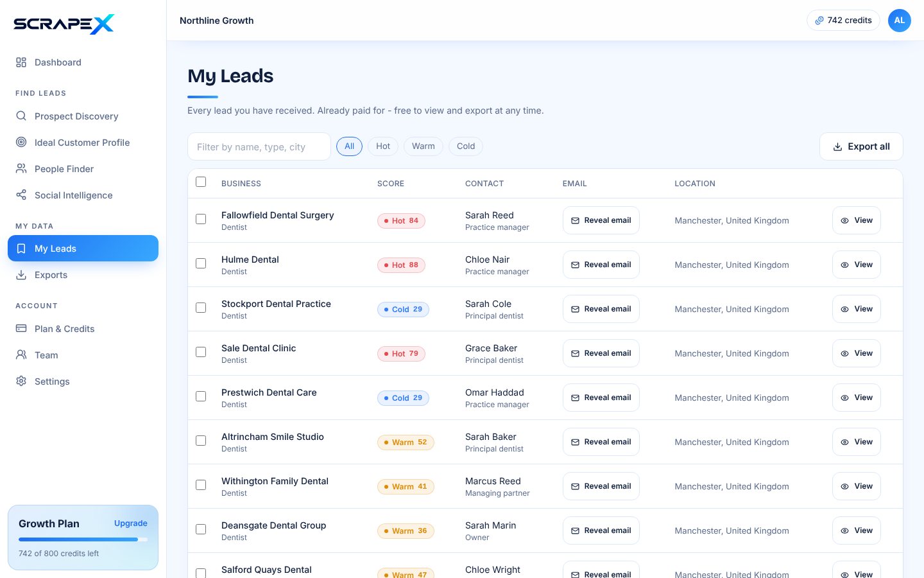Click the Filter by name input field
924x578 pixels.
click(x=259, y=146)
